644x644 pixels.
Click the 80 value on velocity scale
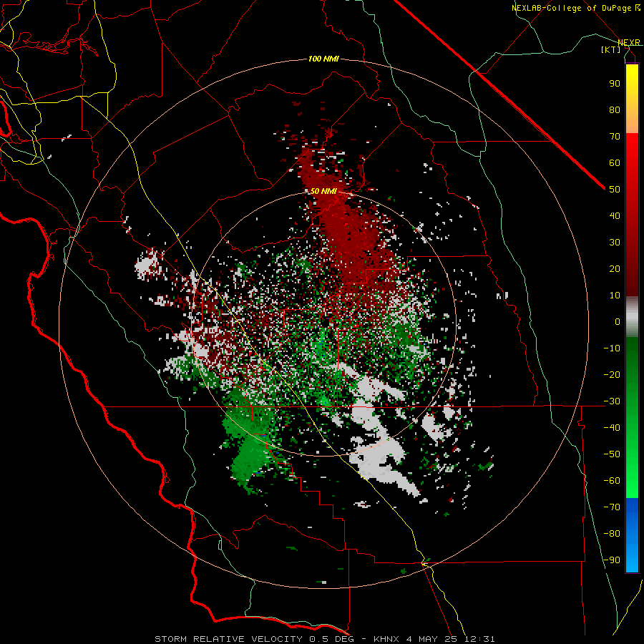pos(615,109)
